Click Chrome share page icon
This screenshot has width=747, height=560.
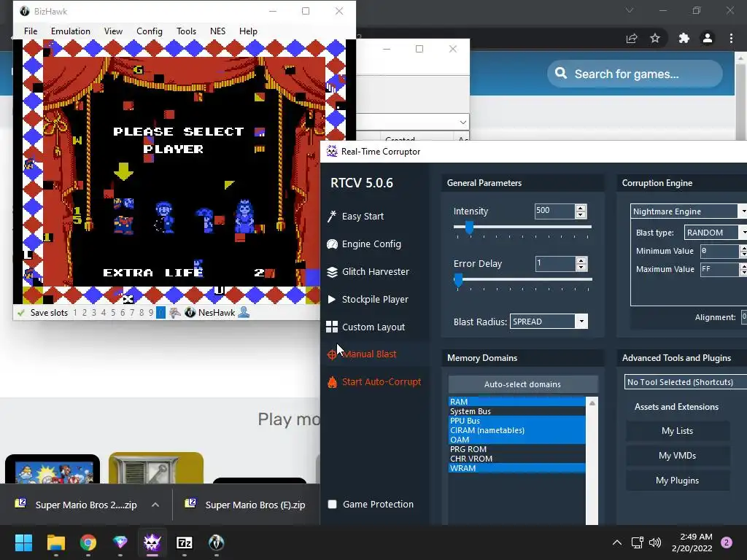click(x=632, y=38)
